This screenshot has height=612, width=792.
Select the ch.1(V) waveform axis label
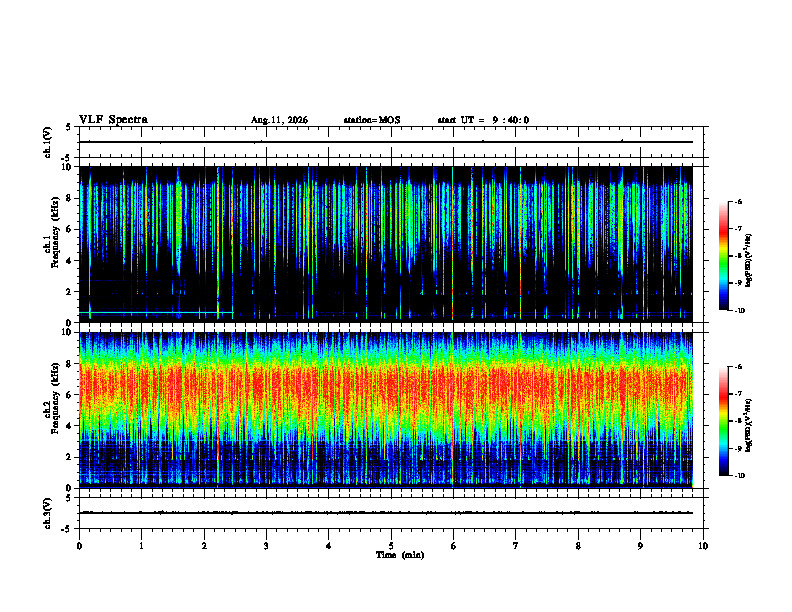pyautogui.click(x=48, y=142)
